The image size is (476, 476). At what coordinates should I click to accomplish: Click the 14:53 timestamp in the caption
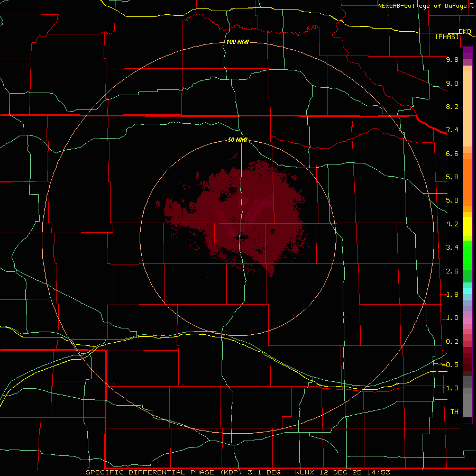tap(378, 472)
